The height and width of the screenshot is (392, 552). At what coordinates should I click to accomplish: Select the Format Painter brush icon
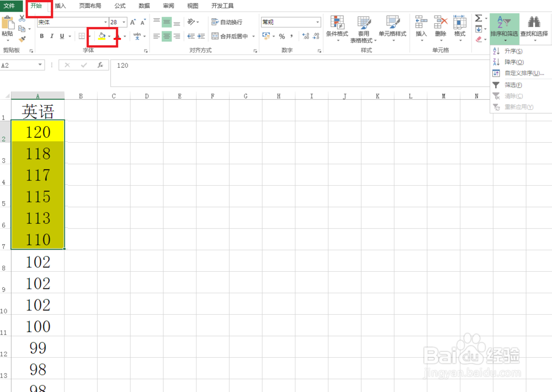pyautogui.click(x=23, y=39)
